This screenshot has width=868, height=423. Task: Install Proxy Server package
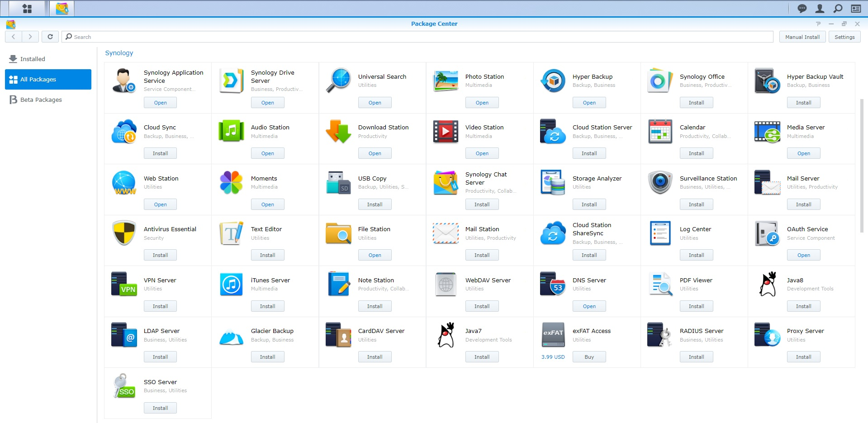804,357
